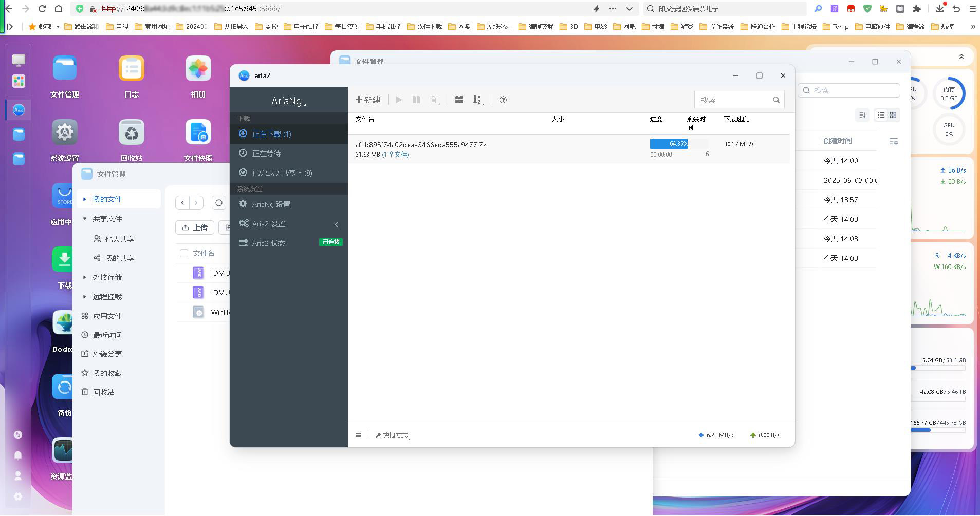Image resolution: width=980 pixels, height=516 pixels.
Task: Expand 远程挂载 tree node
Action: coord(85,297)
